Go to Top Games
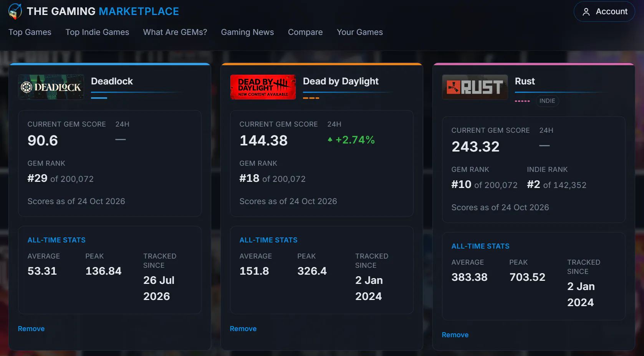This screenshot has width=644, height=356. [30, 32]
